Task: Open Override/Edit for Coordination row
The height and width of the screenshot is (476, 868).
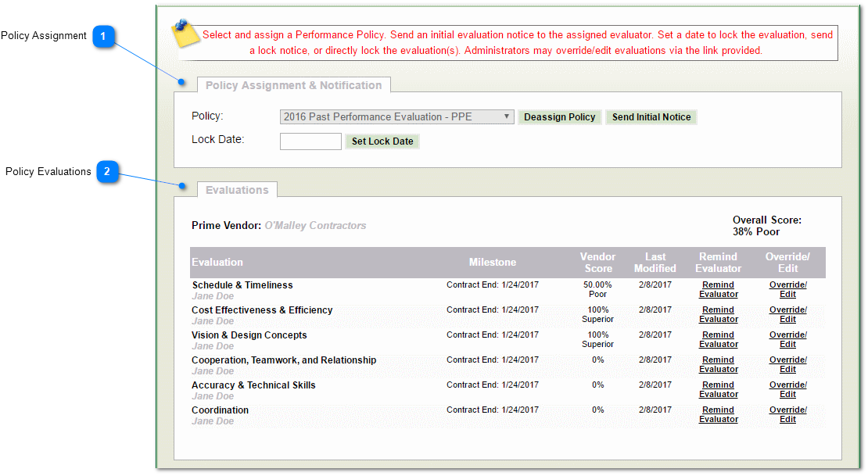Action: (x=787, y=415)
